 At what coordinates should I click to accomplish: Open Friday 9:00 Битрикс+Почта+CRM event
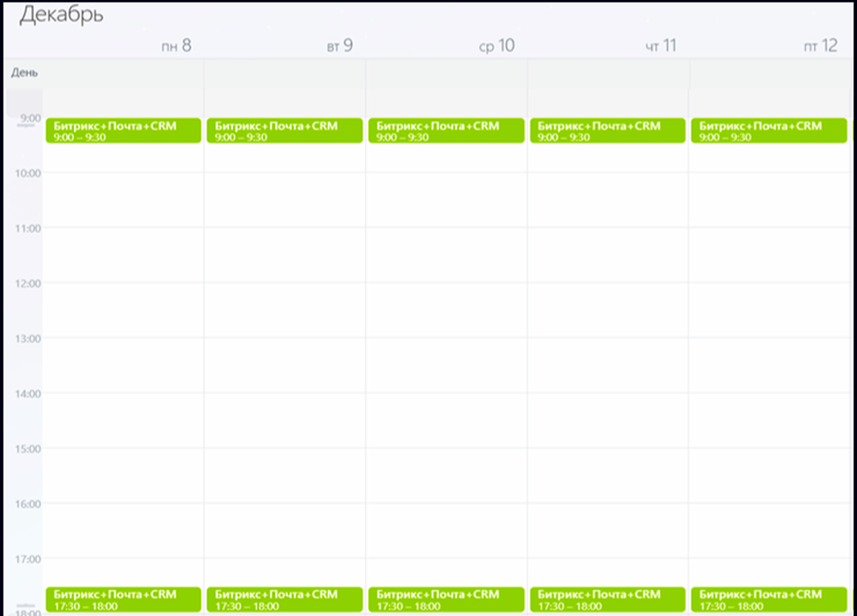tap(769, 131)
